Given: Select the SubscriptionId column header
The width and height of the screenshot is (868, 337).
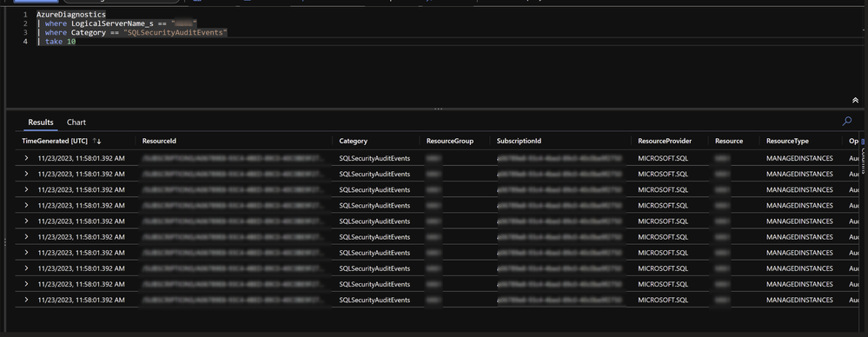Looking at the screenshot, I should click(520, 141).
